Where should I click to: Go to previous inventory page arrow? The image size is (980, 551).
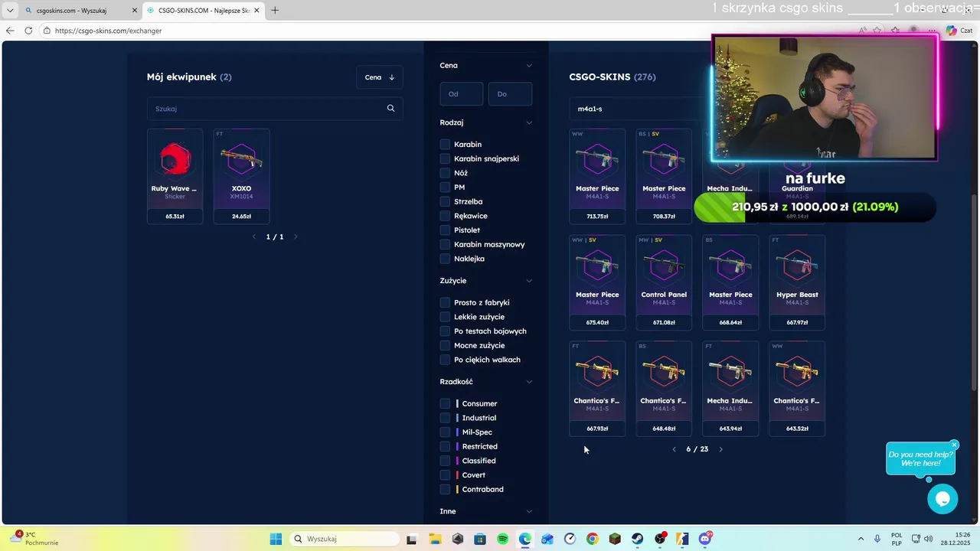click(x=254, y=236)
